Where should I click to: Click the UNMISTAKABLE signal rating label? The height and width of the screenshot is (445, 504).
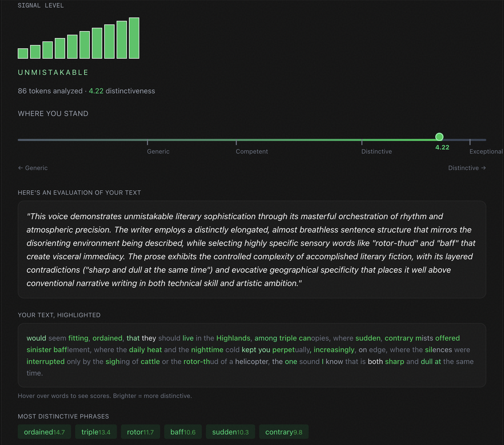(x=53, y=73)
